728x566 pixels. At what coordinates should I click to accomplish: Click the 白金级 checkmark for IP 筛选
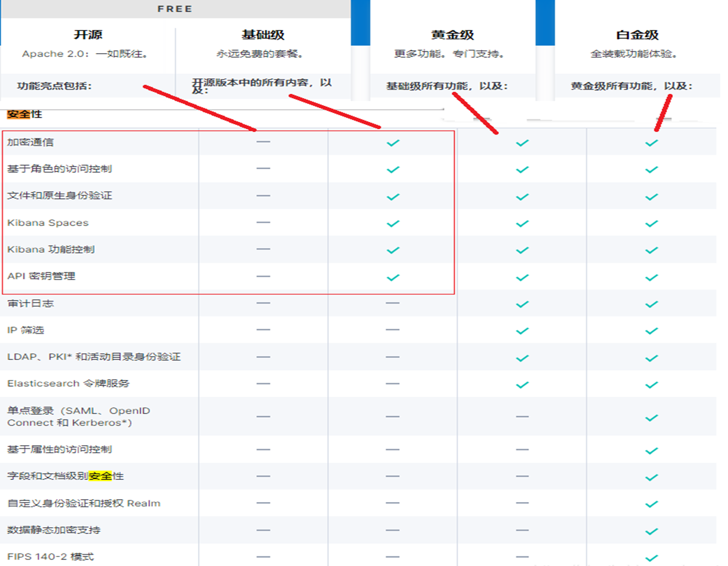(x=651, y=331)
